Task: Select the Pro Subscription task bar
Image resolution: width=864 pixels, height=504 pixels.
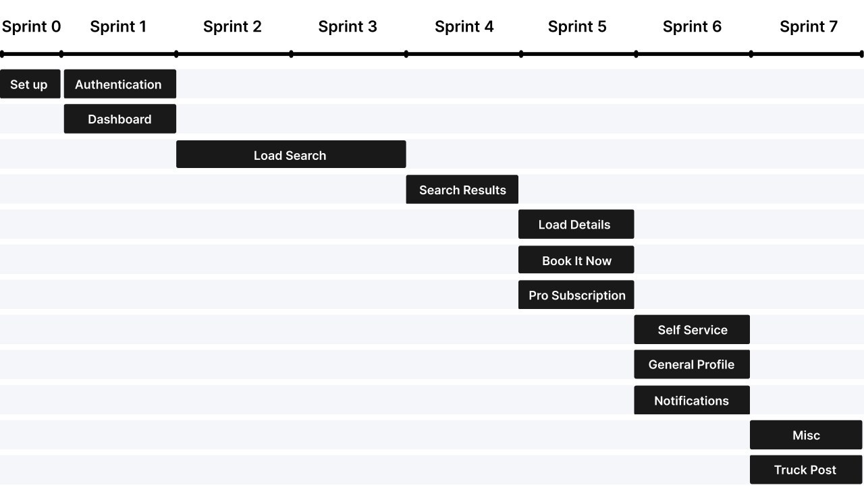Action: (x=576, y=296)
